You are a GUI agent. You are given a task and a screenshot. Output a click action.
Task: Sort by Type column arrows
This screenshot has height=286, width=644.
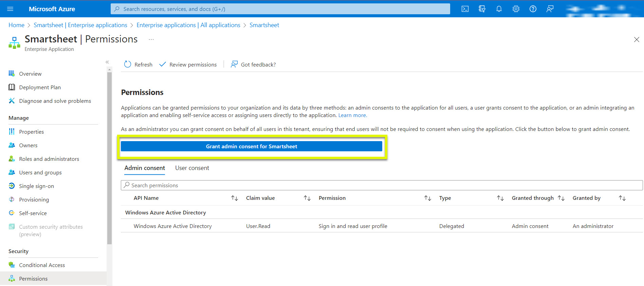(x=500, y=198)
